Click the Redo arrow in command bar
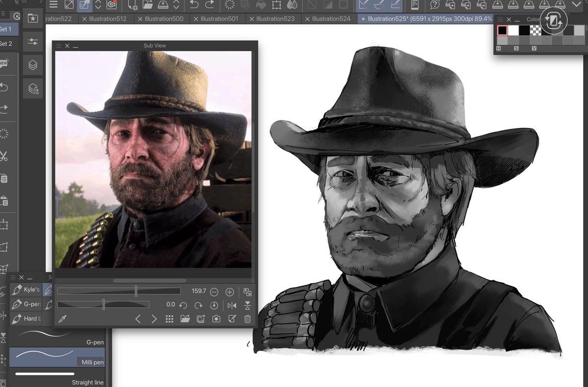The height and width of the screenshot is (387, 588). (x=210, y=5)
